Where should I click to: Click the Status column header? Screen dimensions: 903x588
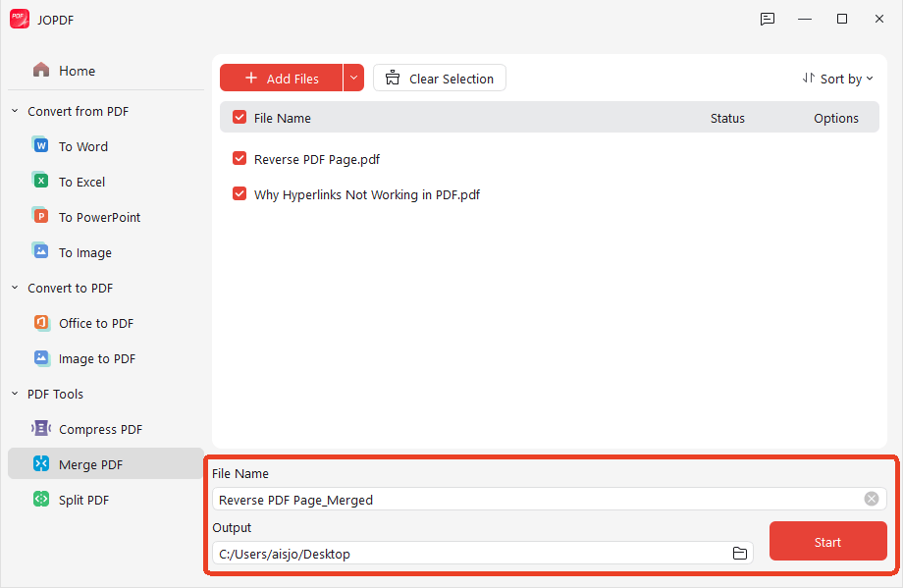click(727, 118)
